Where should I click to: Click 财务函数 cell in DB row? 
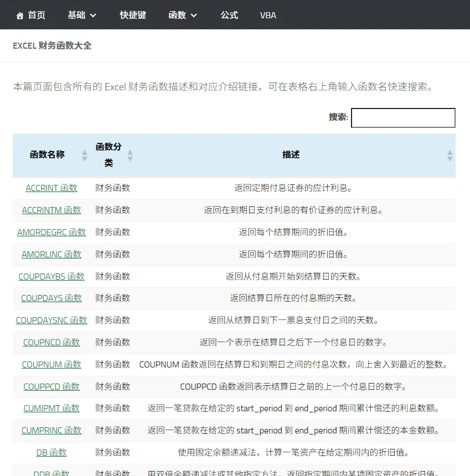point(112,453)
